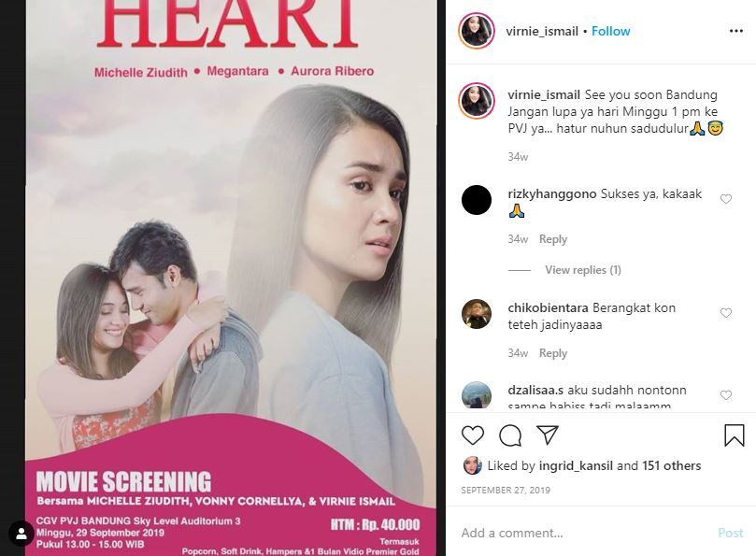Follow virnie_ismail
Viewport: 756px width, 556px height.
click(x=611, y=32)
